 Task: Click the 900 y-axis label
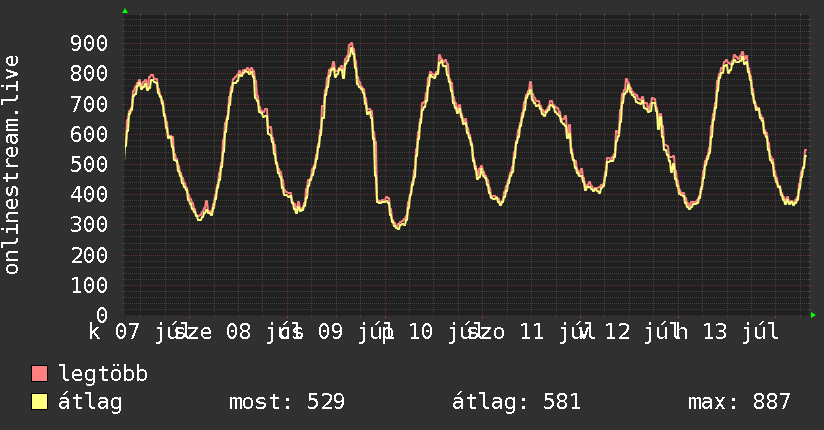89,44
